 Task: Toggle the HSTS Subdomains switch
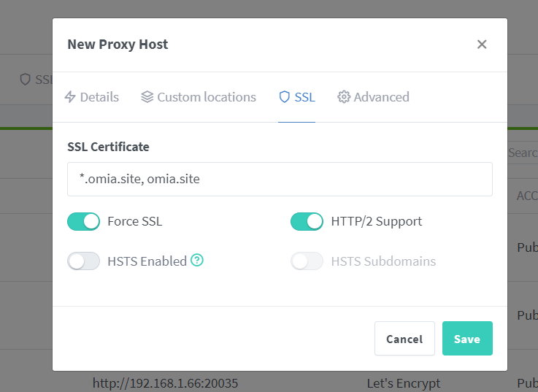pos(307,261)
